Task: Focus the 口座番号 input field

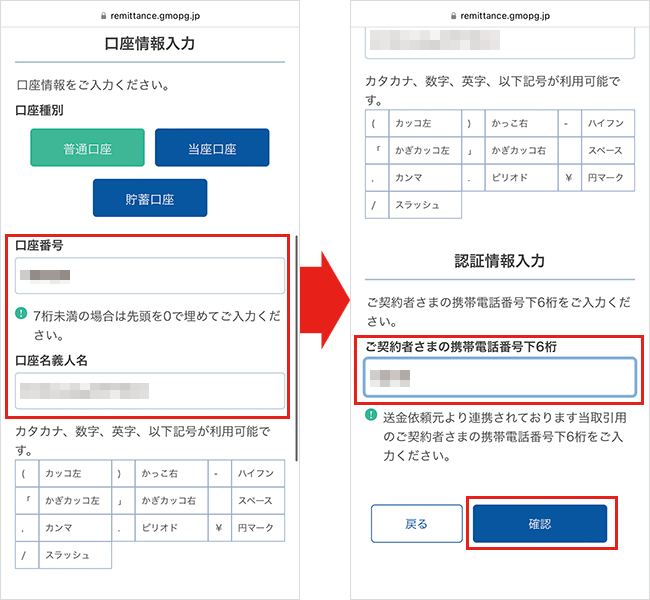Action: 150,275
